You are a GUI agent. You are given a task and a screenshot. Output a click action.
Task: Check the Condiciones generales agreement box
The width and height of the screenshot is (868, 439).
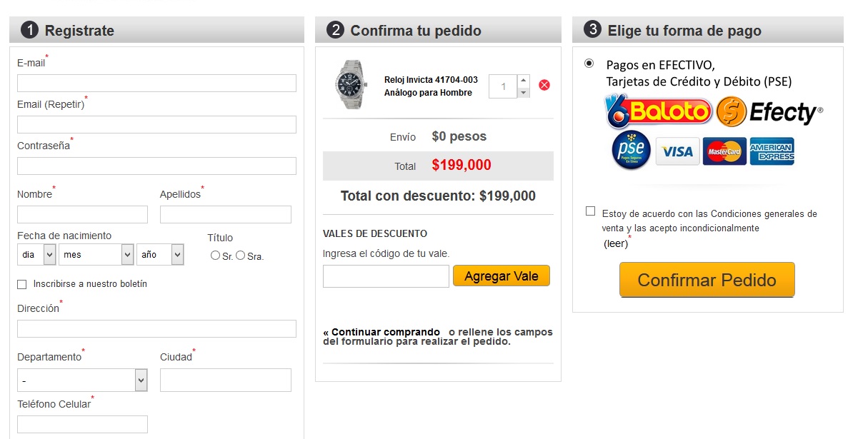(x=590, y=211)
